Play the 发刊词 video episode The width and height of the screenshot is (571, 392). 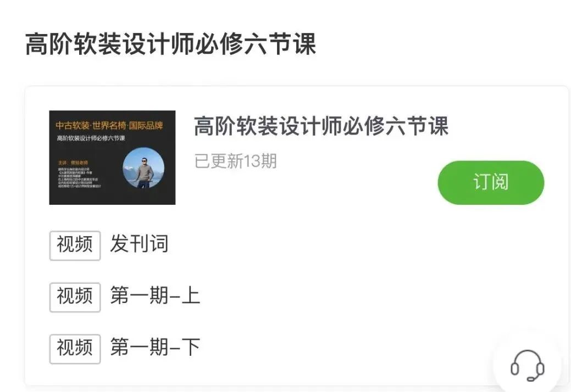coord(139,244)
